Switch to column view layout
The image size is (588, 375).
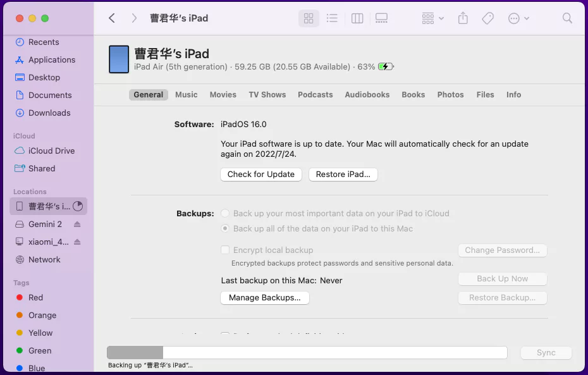coord(357,18)
